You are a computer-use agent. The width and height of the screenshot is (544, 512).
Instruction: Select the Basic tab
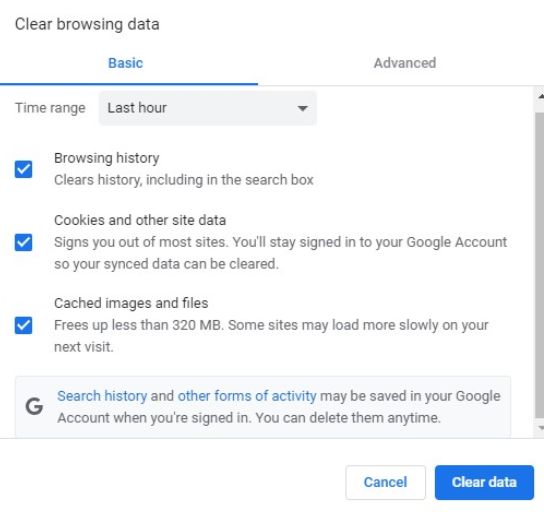coord(125,63)
